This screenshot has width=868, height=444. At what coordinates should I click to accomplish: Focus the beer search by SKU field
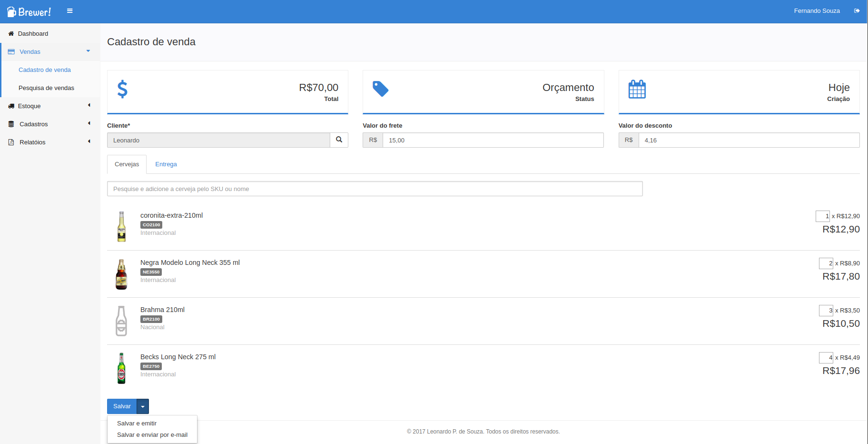(375, 189)
